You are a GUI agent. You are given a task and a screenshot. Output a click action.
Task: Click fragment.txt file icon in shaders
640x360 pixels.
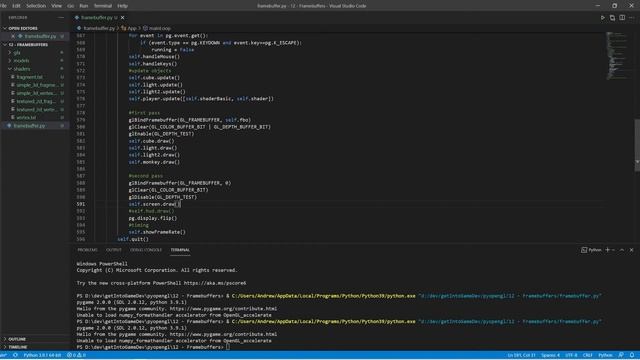pyautogui.click(x=13, y=77)
